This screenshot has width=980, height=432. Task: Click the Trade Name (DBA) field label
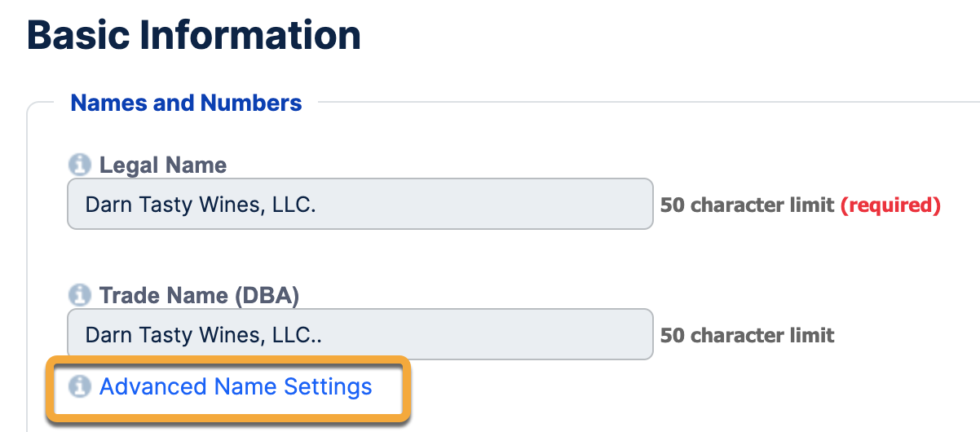pyautogui.click(x=199, y=295)
